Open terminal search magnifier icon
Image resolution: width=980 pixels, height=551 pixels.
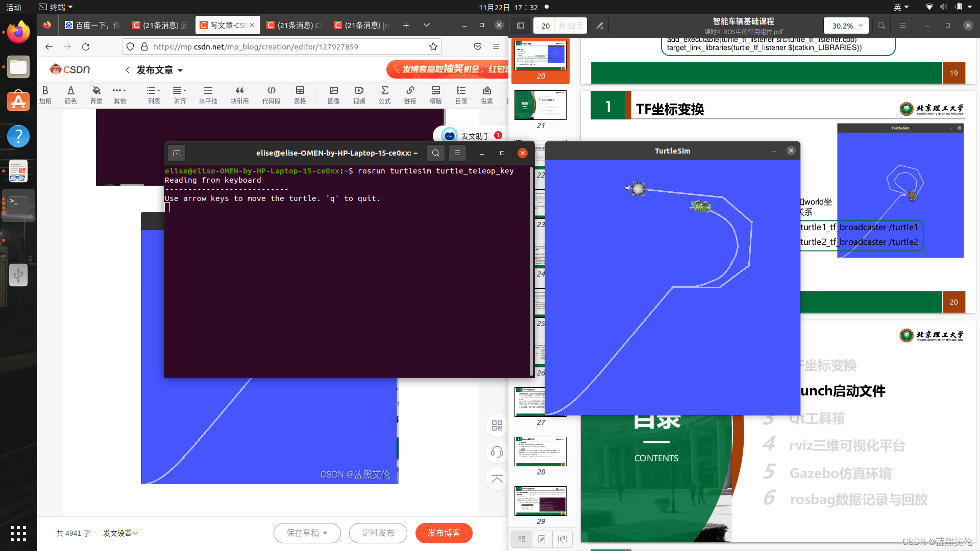[435, 153]
